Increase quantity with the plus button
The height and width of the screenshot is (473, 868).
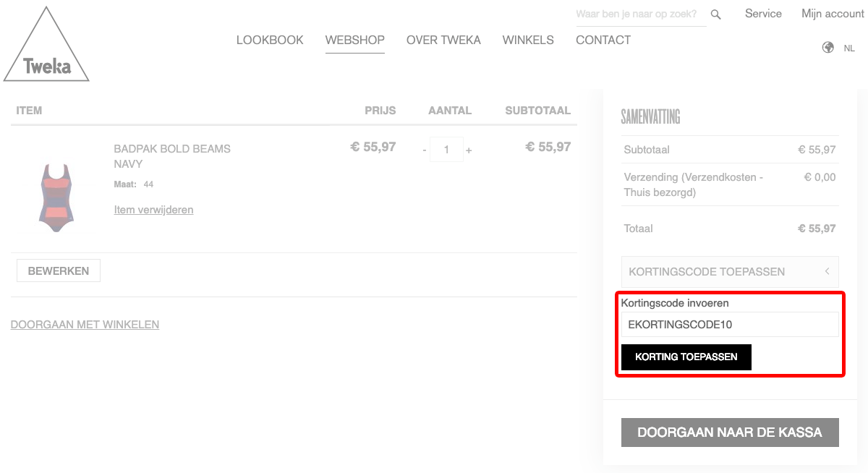click(469, 150)
